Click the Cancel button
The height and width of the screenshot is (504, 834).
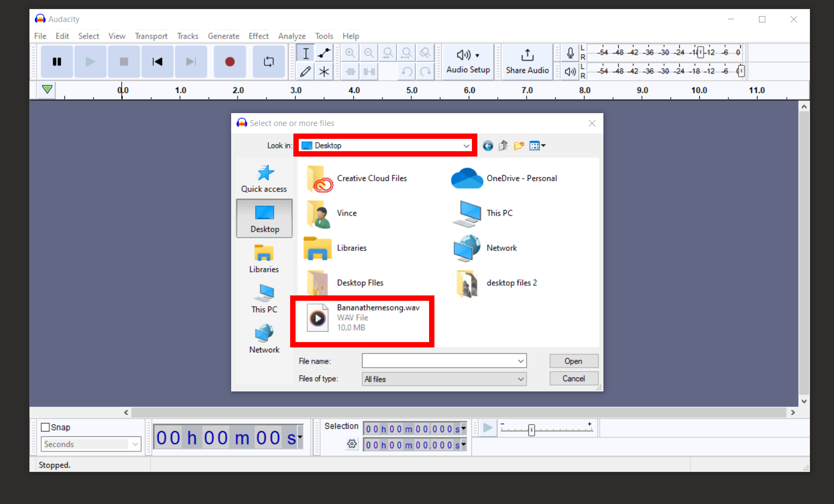pos(573,378)
